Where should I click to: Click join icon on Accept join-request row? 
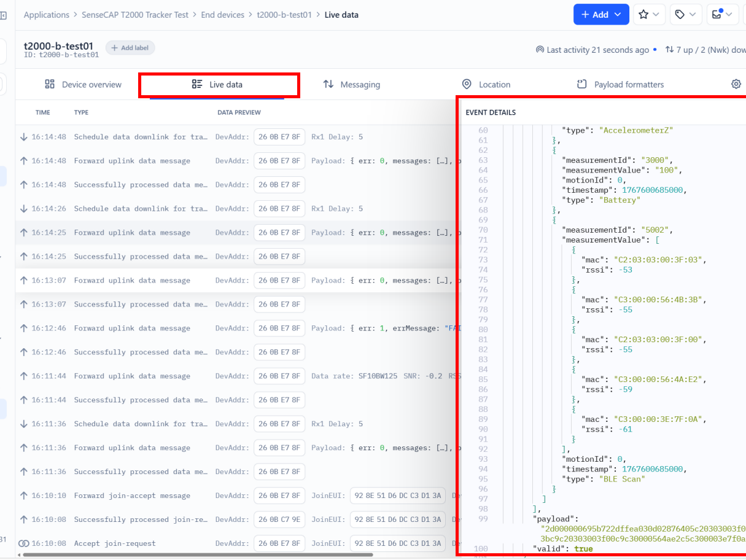24,543
